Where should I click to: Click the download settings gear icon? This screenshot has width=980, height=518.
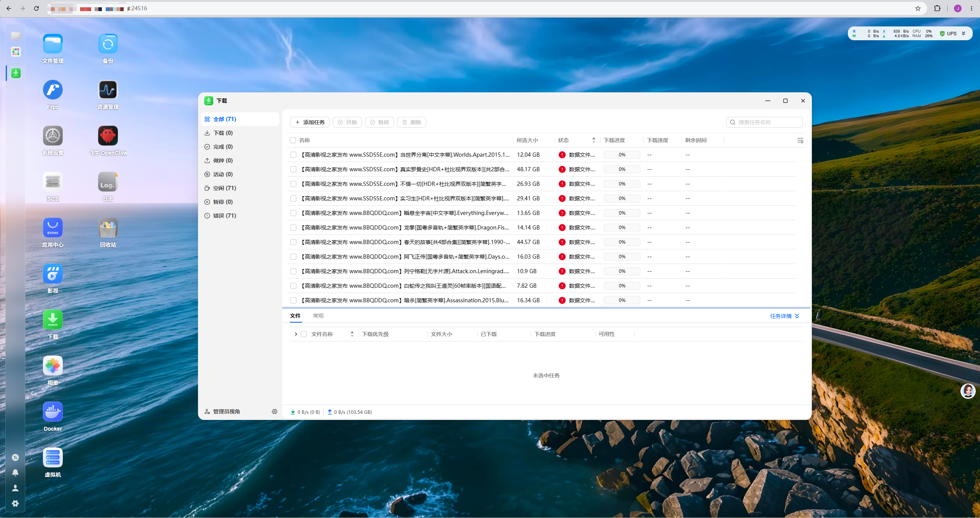click(x=275, y=411)
